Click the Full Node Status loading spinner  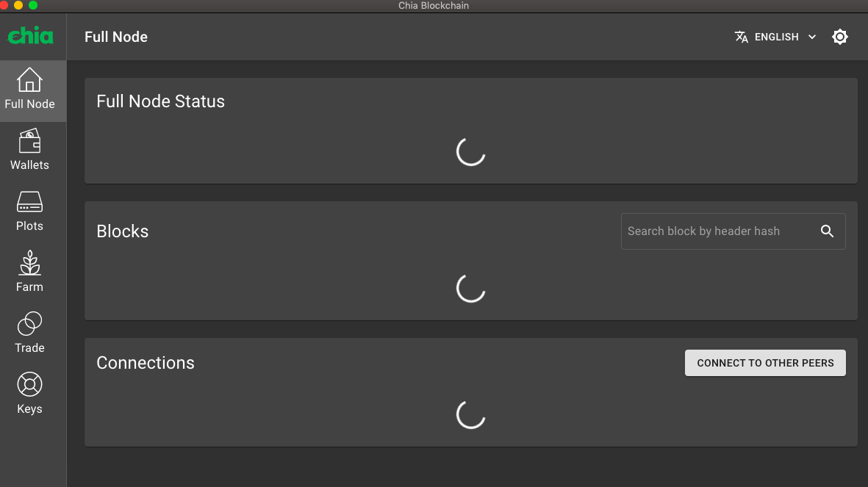click(471, 152)
